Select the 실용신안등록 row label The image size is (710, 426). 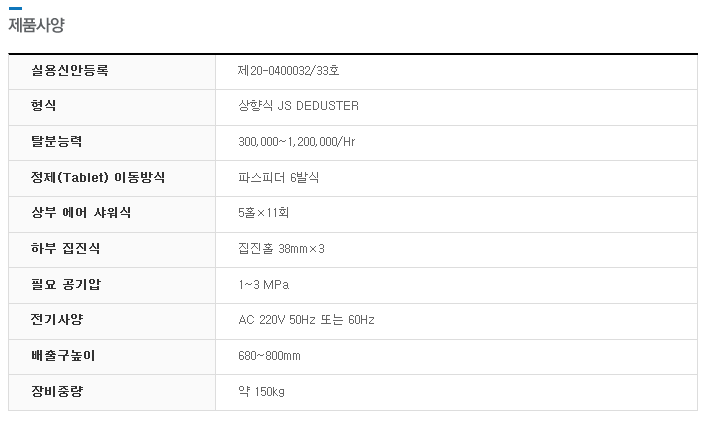click(x=69, y=71)
